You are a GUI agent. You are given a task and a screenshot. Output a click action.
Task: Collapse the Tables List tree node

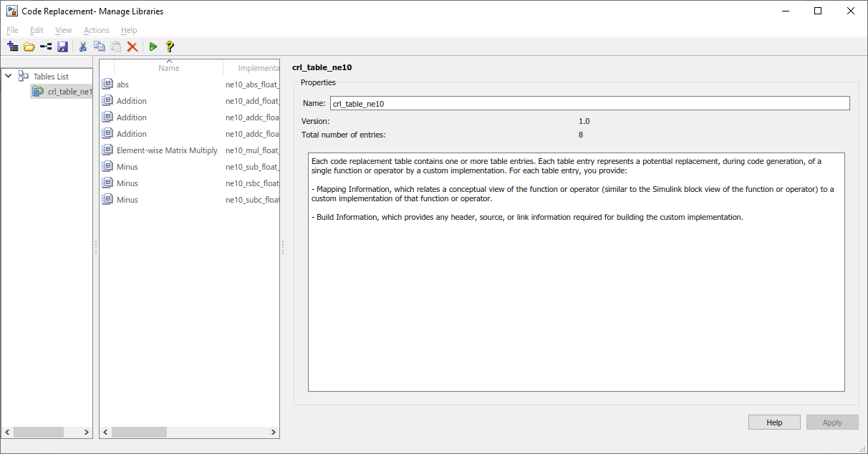[x=9, y=76]
